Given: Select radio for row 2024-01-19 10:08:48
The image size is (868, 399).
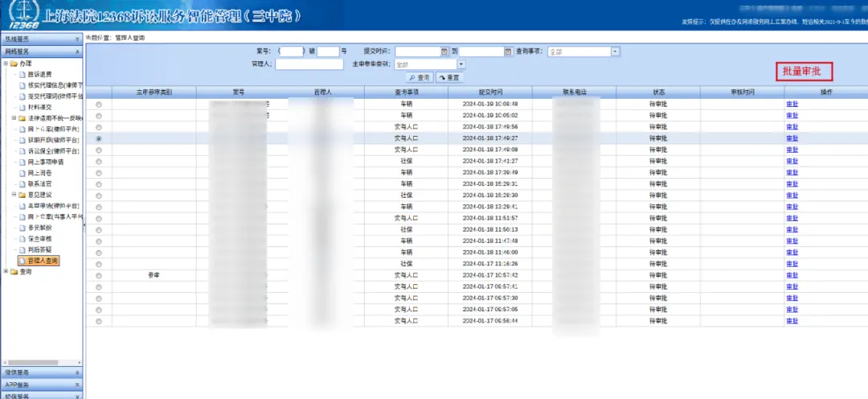Looking at the screenshot, I should click(x=99, y=105).
